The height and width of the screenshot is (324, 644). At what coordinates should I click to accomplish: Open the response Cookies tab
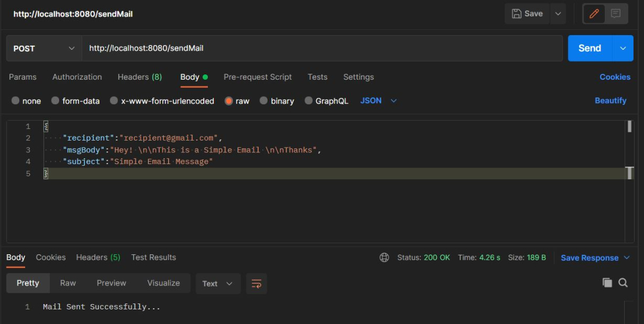click(50, 257)
